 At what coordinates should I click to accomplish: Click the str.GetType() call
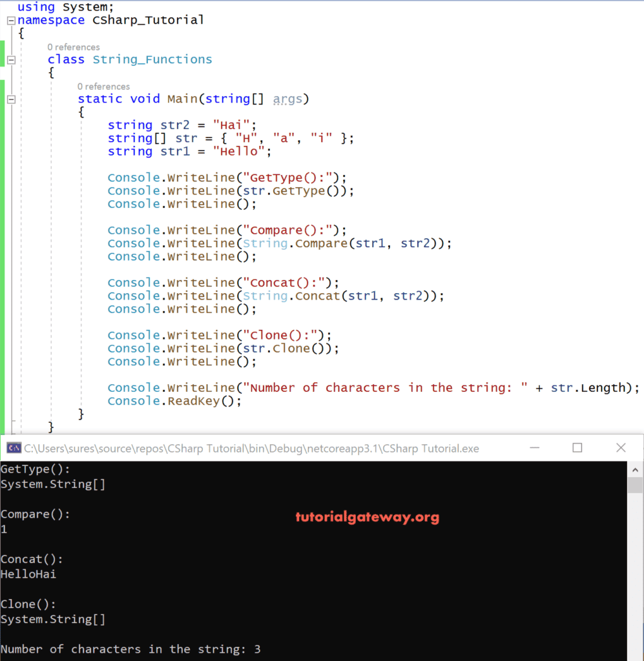tap(294, 191)
